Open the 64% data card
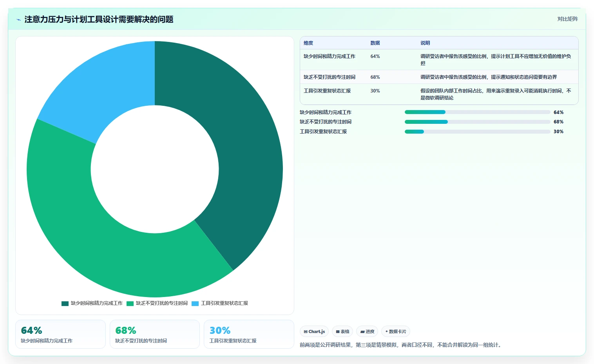Screen dimensions: 594x364 (60, 334)
